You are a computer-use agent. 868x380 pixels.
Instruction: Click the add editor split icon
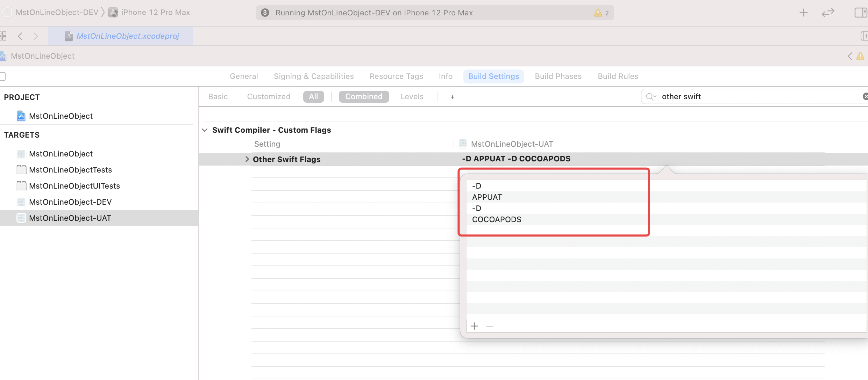coord(864,36)
